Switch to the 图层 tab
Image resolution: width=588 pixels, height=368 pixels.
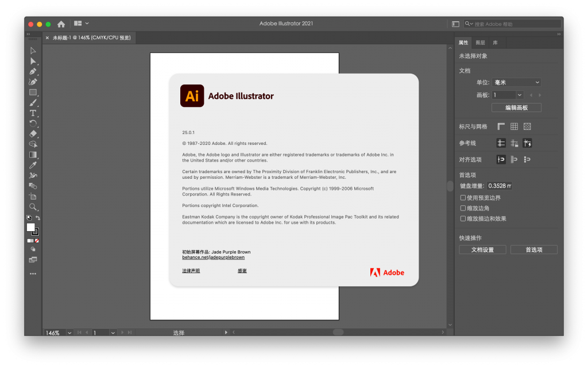[x=481, y=43]
